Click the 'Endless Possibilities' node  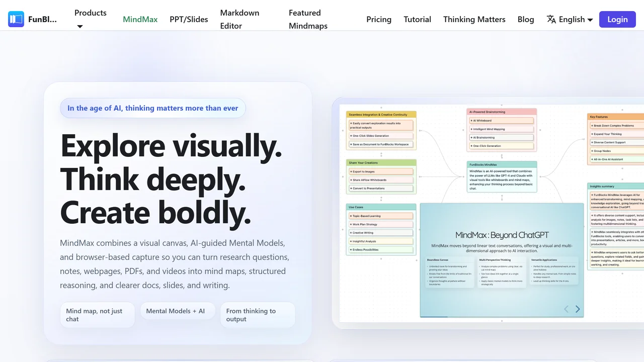(381, 250)
